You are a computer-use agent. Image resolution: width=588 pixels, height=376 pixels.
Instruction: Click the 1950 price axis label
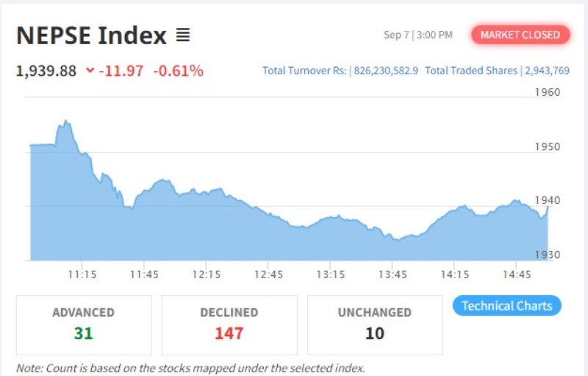pos(548,146)
